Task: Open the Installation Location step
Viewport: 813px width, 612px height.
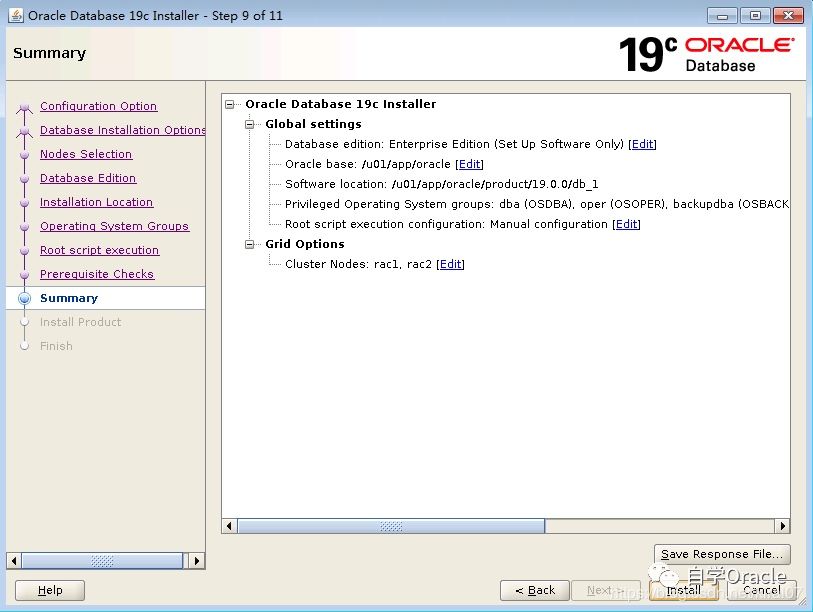Action: tap(96, 202)
